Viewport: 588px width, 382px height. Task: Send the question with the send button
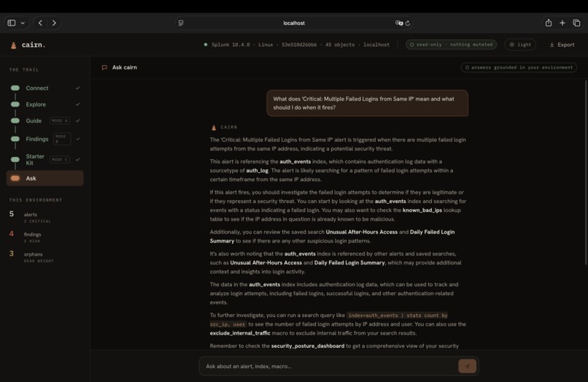pyautogui.click(x=467, y=366)
